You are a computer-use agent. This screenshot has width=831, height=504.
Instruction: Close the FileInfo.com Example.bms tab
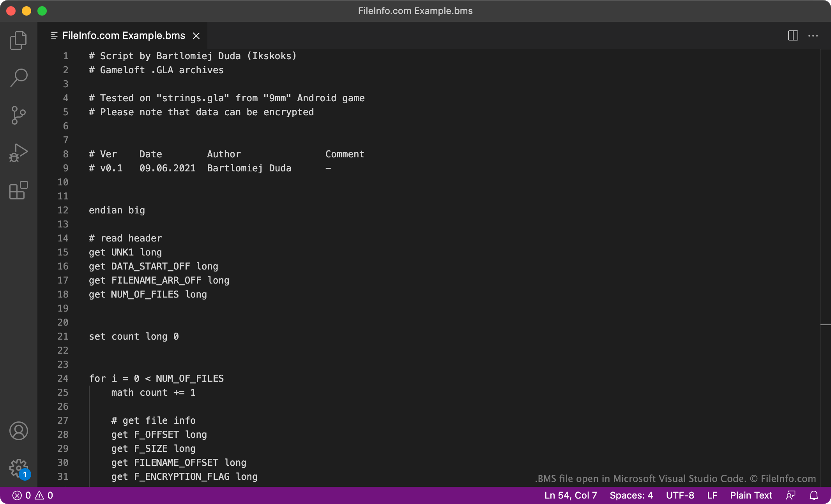196,35
